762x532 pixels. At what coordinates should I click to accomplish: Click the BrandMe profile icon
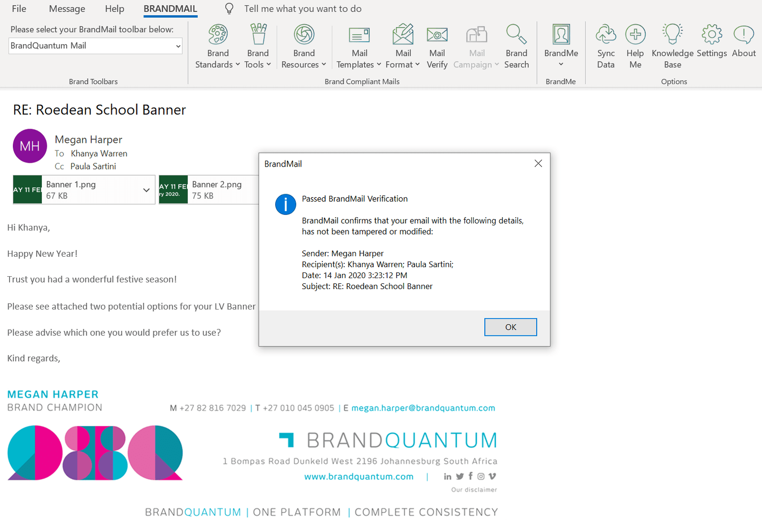[x=561, y=34]
